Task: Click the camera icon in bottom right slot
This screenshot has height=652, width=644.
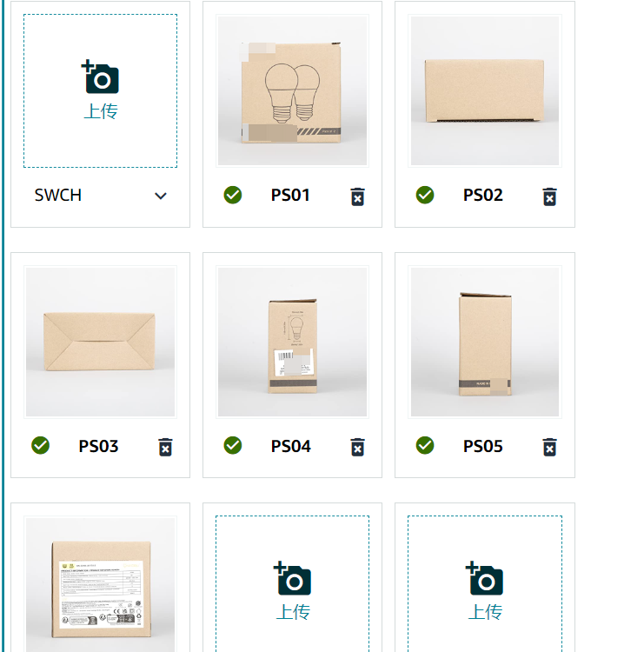Action: [484, 578]
